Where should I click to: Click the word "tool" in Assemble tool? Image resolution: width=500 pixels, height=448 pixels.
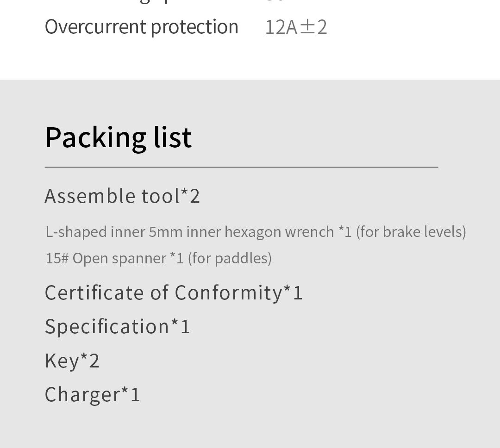[x=161, y=196]
